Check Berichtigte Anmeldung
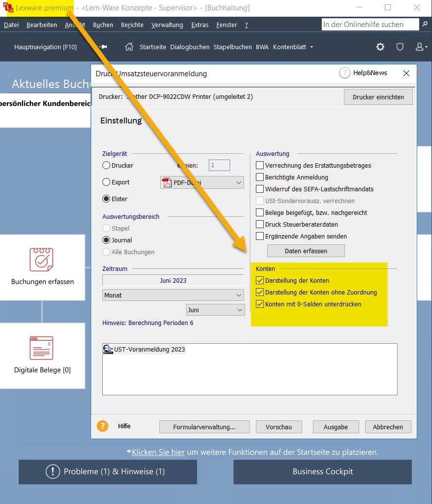This screenshot has width=432, height=504. [x=260, y=177]
